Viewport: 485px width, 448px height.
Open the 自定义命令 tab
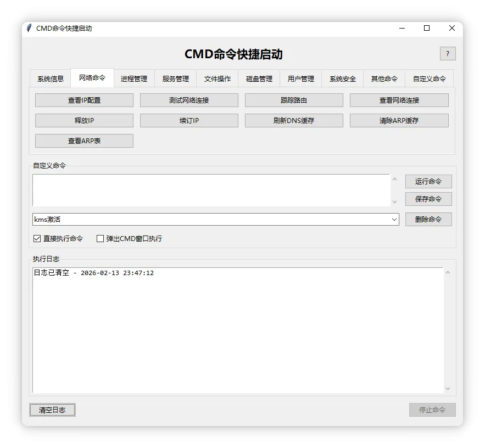coord(430,79)
